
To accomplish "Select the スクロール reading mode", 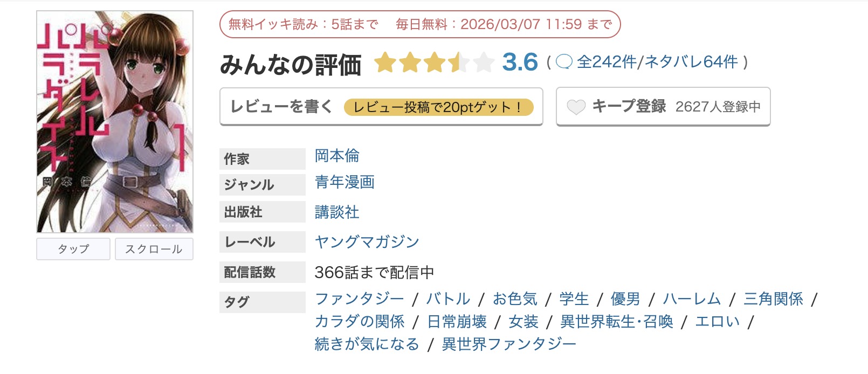I will point(154,249).
